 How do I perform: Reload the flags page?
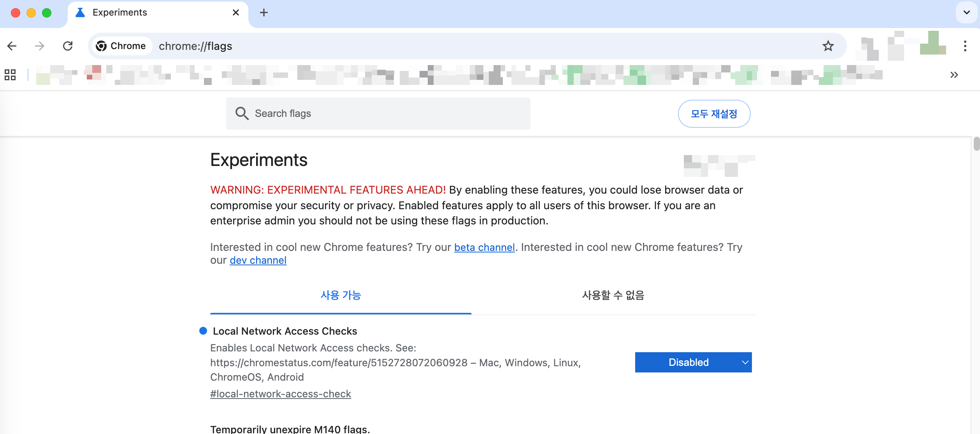(68, 46)
